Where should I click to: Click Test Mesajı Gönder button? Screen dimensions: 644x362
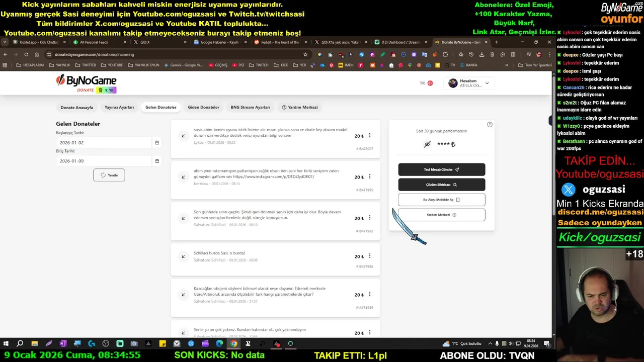[442, 169]
